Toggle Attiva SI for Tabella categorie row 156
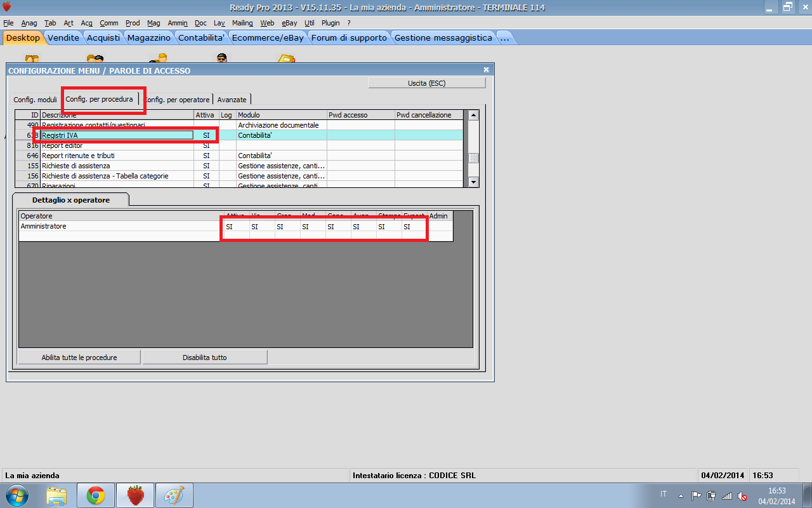 (x=206, y=176)
